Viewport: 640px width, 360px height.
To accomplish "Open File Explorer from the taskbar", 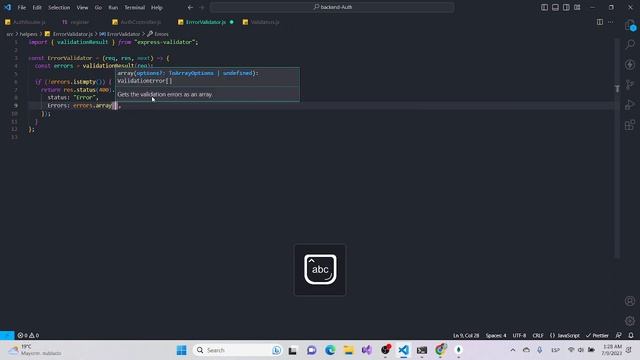I will pos(348,350).
